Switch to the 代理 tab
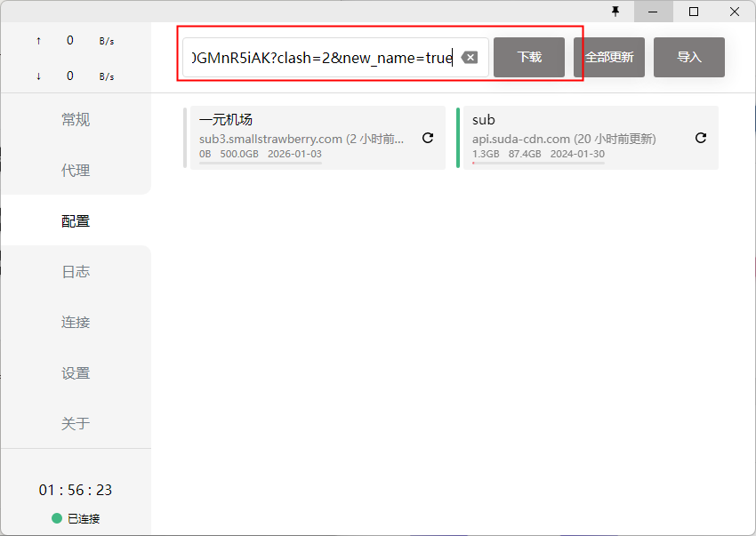The width and height of the screenshot is (756, 536). point(76,171)
